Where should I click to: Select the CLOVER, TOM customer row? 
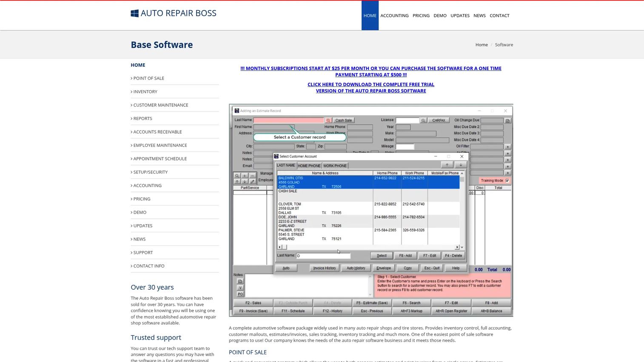pos(368,208)
